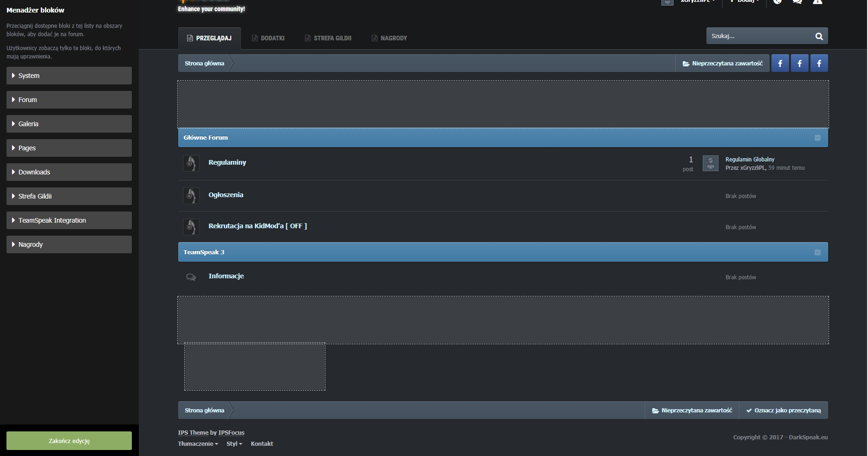Viewport: 868px width, 456px height.
Task: Click Oznacz jako przeczytaną
Action: pos(784,411)
